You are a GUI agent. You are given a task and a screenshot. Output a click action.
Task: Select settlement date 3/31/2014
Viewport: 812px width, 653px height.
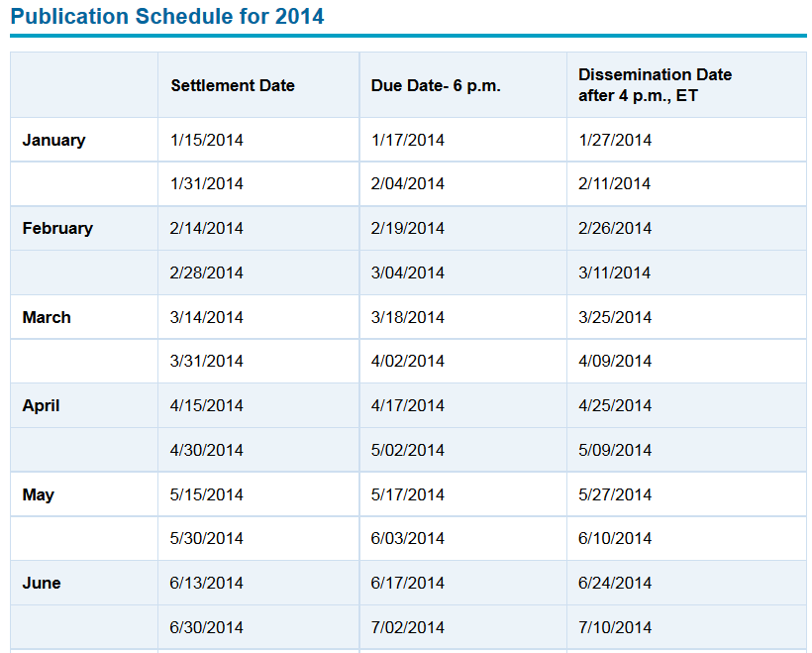[x=207, y=361]
